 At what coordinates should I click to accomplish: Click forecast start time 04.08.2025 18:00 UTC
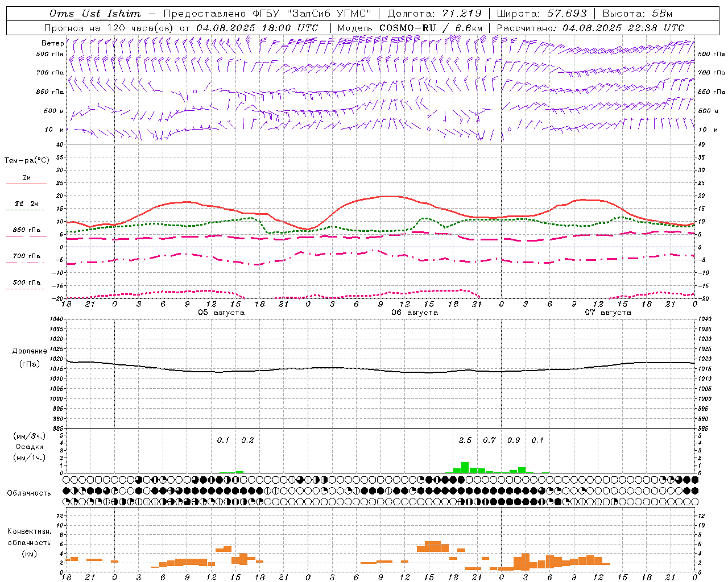click(257, 28)
